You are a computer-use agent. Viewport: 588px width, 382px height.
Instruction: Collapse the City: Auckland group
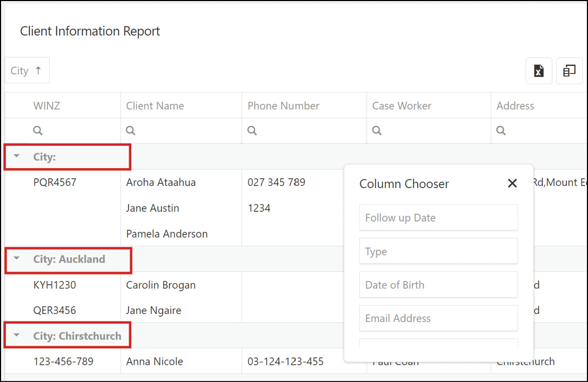click(x=17, y=258)
